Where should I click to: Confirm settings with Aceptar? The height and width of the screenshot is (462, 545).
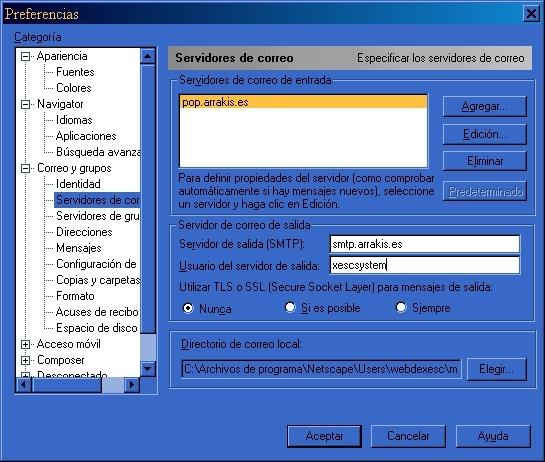[x=324, y=436]
